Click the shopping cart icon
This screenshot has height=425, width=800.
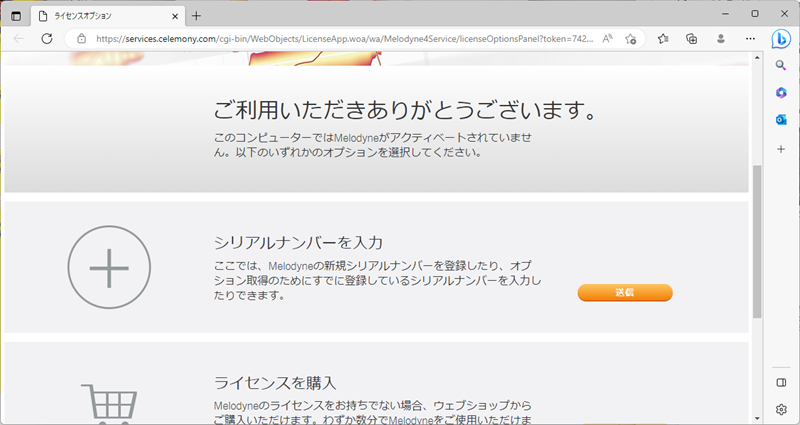tap(109, 405)
